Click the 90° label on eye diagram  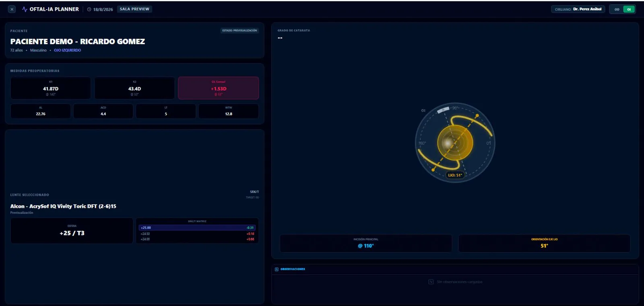click(455, 108)
